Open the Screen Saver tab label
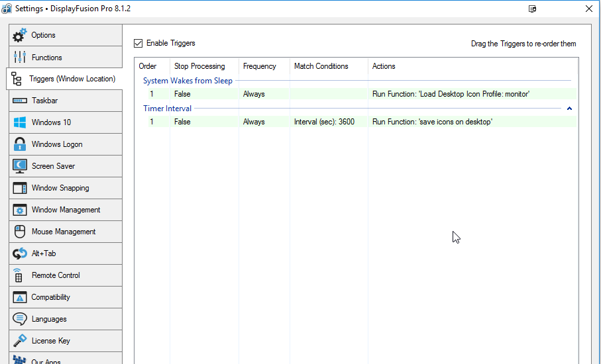Screen dimensions: 601x364 (53, 166)
